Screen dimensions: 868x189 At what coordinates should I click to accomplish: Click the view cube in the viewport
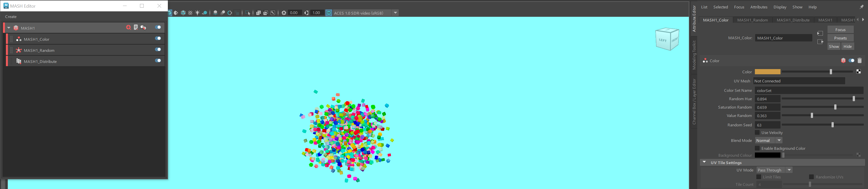666,39
